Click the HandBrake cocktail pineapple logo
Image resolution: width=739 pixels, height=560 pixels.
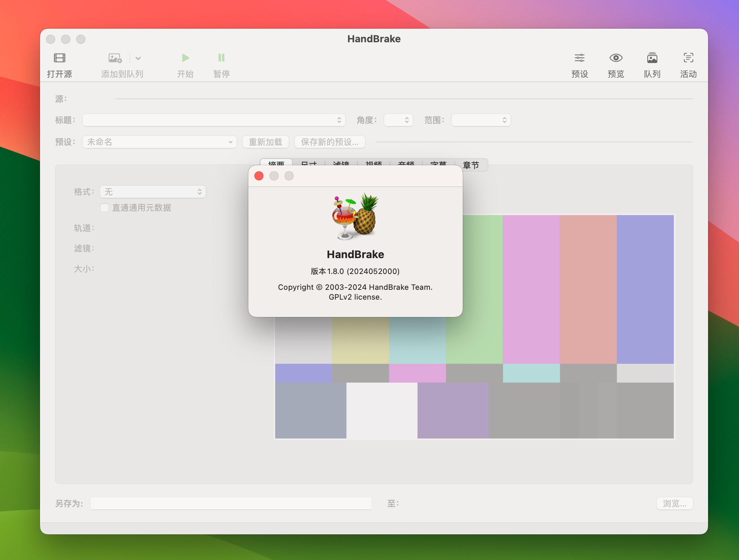355,217
